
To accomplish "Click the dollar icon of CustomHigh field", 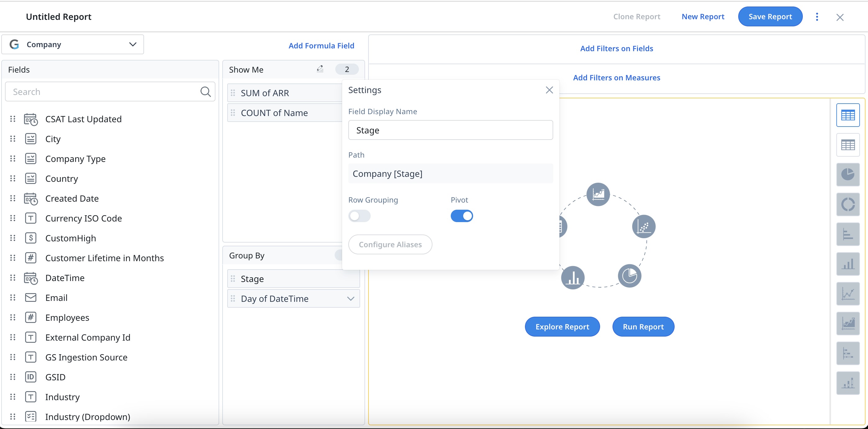I will [31, 238].
